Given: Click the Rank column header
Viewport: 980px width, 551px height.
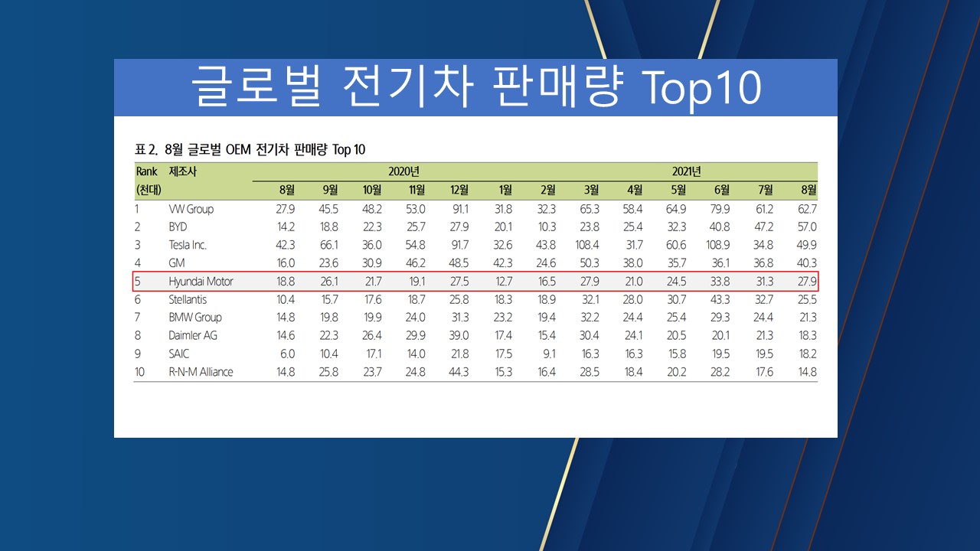Looking at the screenshot, I should point(145,171).
